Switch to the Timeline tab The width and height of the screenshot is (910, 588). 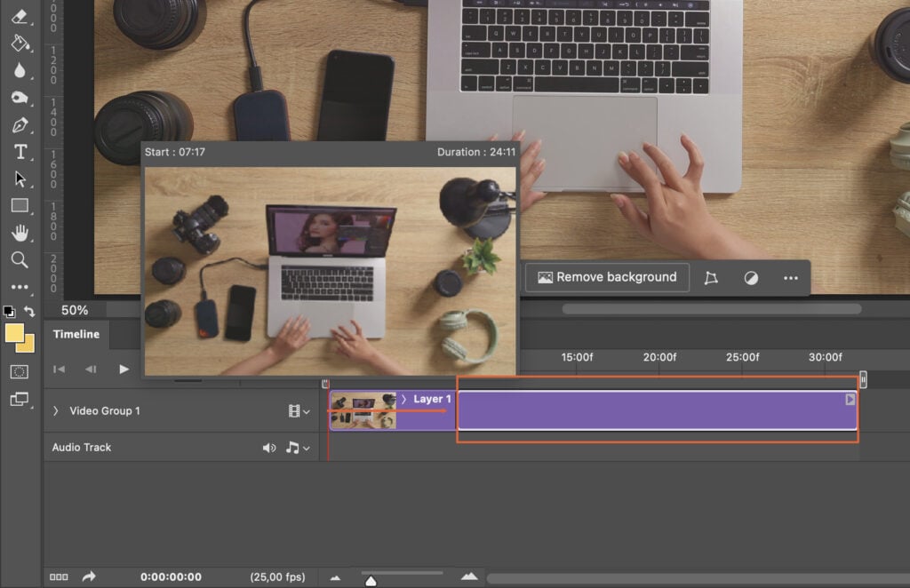(x=75, y=334)
